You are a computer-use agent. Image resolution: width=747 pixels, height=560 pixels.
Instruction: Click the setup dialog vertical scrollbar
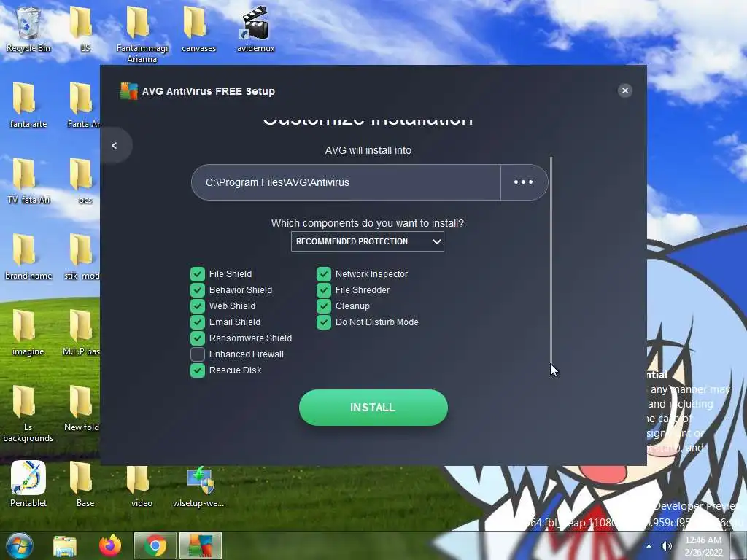pyautogui.click(x=551, y=260)
